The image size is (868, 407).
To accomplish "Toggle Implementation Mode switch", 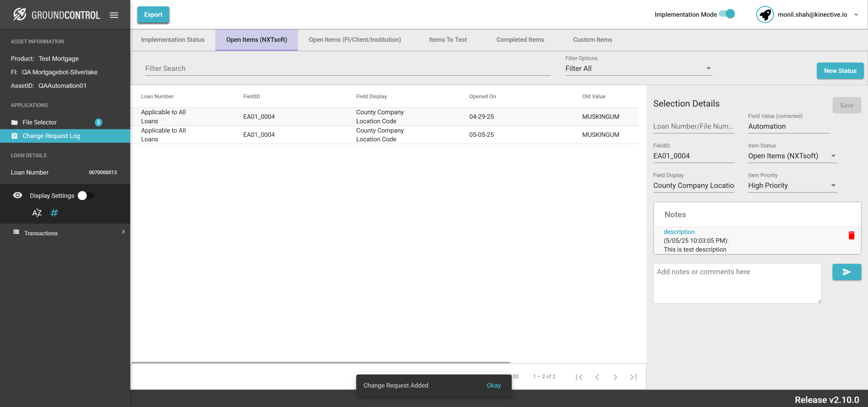I will (727, 14).
